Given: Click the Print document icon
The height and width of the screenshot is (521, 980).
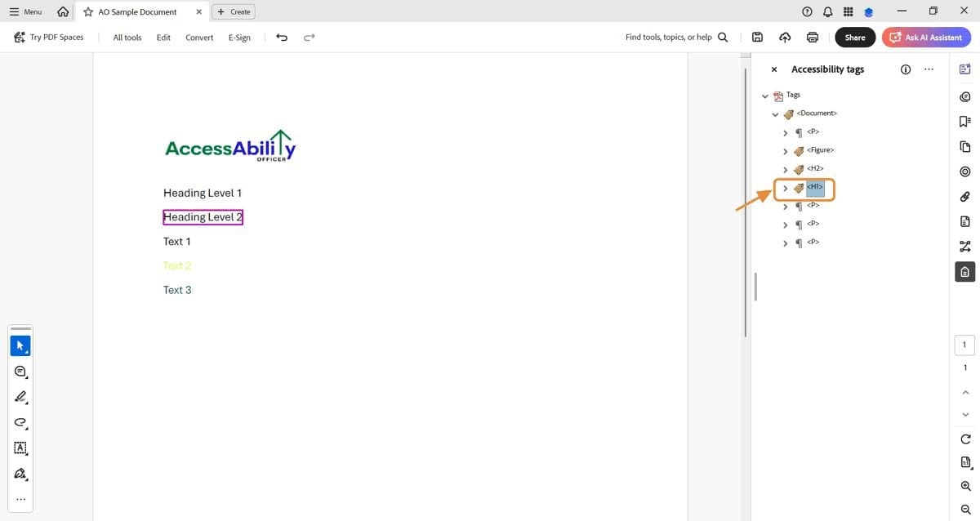Looking at the screenshot, I should pos(812,37).
